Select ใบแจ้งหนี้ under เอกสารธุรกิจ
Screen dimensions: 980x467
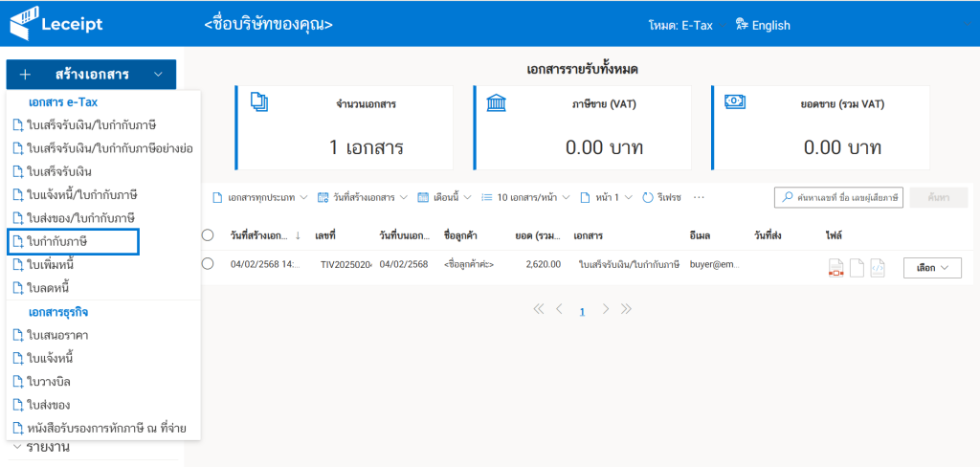tap(103, 358)
